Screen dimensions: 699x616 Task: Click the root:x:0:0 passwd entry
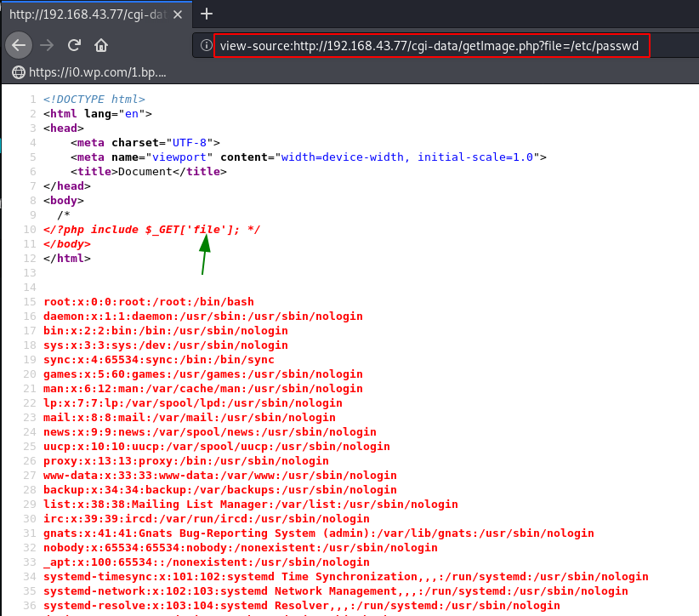tap(149, 302)
